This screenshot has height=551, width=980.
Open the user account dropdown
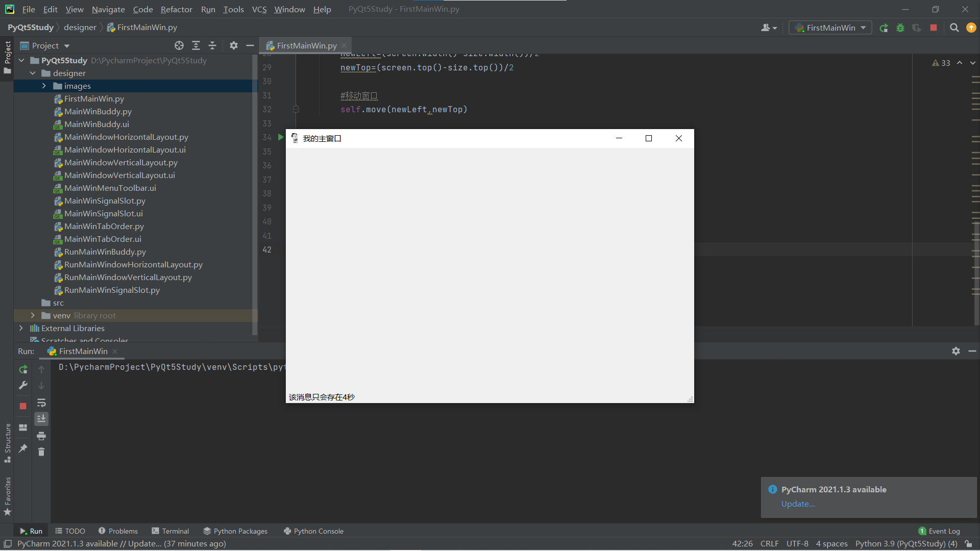(x=769, y=28)
